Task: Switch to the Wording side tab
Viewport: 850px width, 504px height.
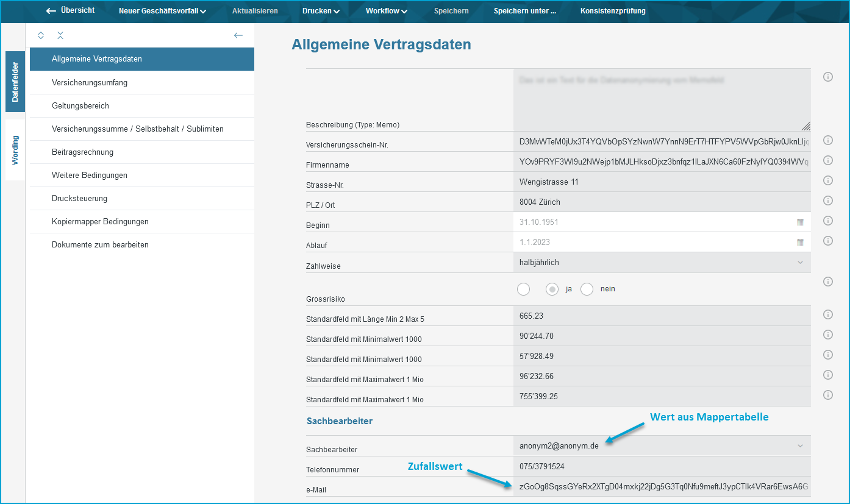Action: (15, 150)
